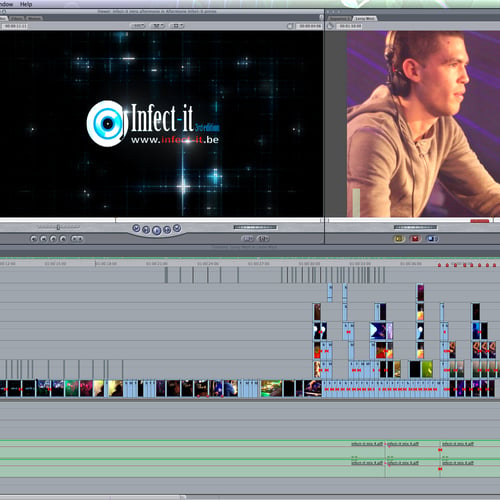Click the blue Replace edit button in Canvas
500x500 pixels.
(x=432, y=239)
